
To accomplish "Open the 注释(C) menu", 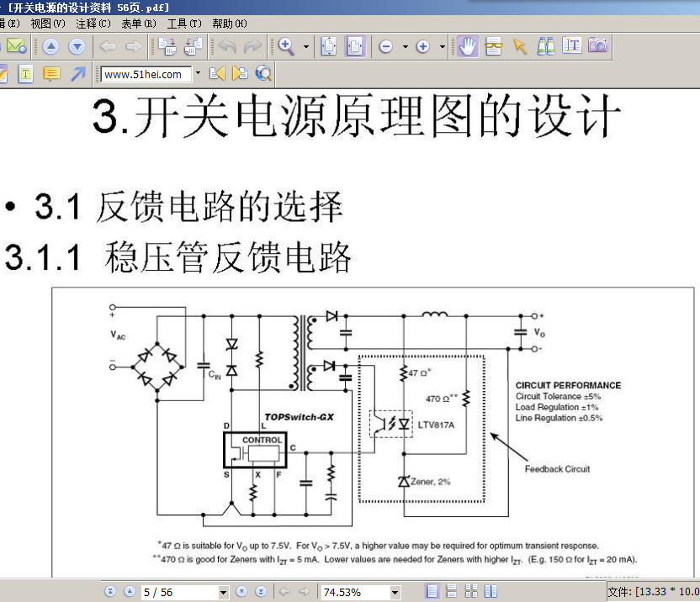I will coord(93,24).
